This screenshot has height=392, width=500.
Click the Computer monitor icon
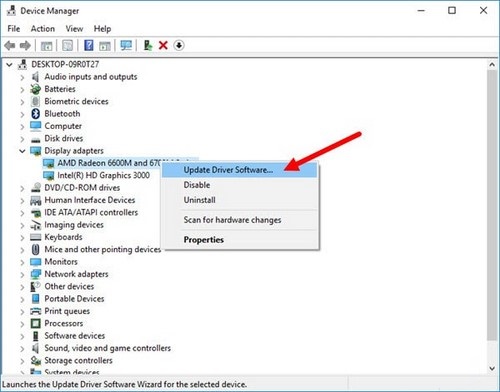tap(35, 126)
